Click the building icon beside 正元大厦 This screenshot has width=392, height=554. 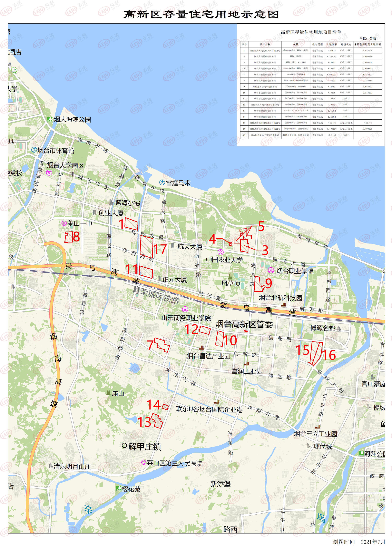[159, 279]
